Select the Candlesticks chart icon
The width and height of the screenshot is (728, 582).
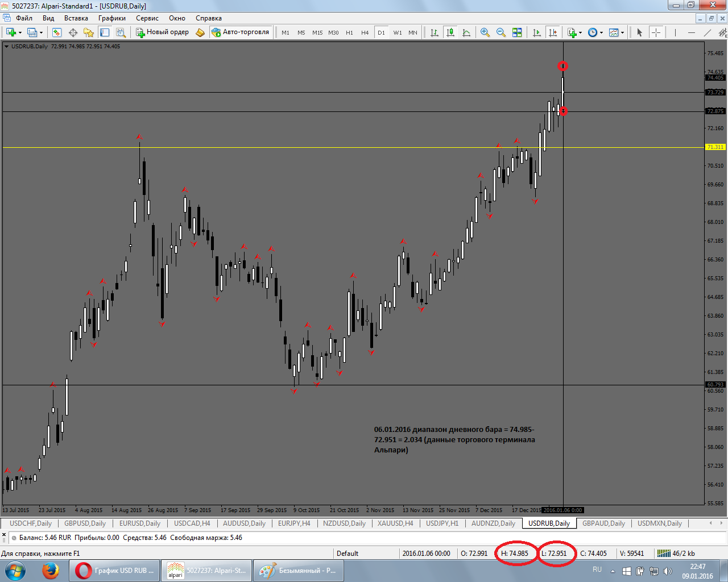tap(450, 32)
